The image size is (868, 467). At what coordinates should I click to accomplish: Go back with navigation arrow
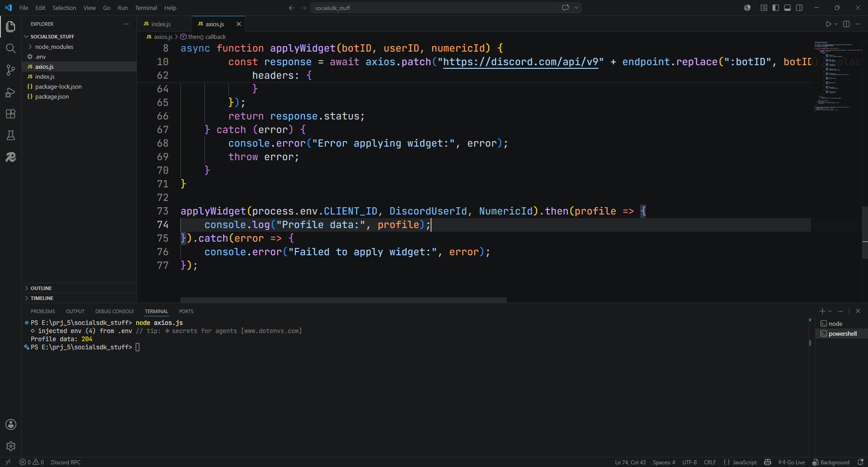292,8
